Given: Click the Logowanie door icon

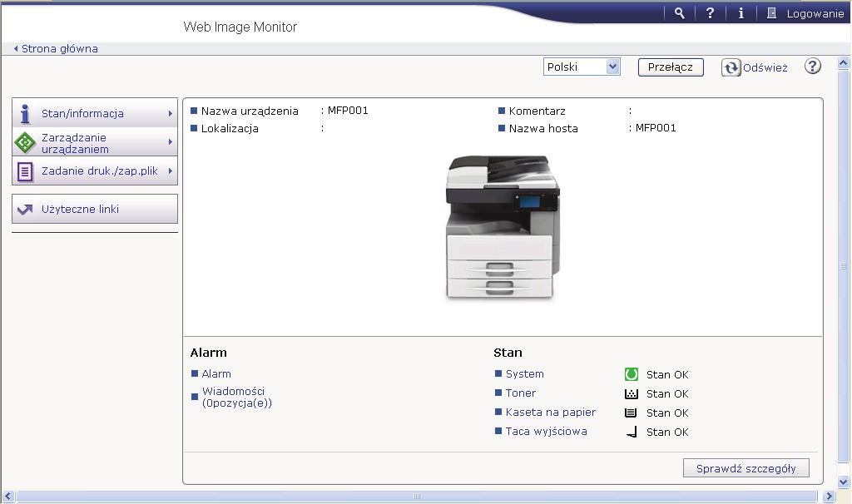Looking at the screenshot, I should [771, 13].
